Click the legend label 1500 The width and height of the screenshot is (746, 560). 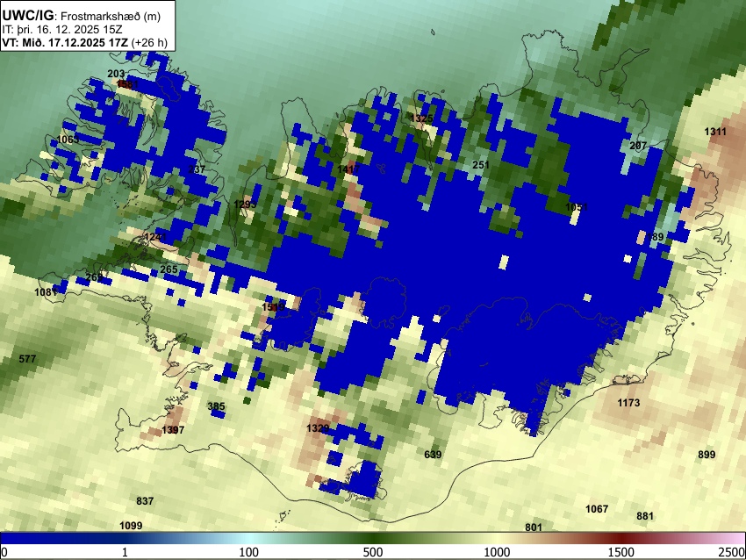[x=621, y=552]
